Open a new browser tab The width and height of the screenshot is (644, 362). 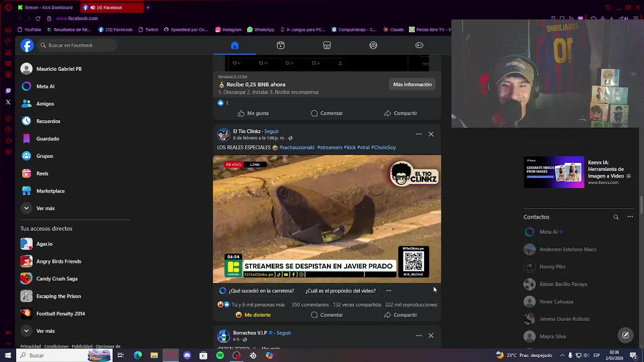pos(148,8)
